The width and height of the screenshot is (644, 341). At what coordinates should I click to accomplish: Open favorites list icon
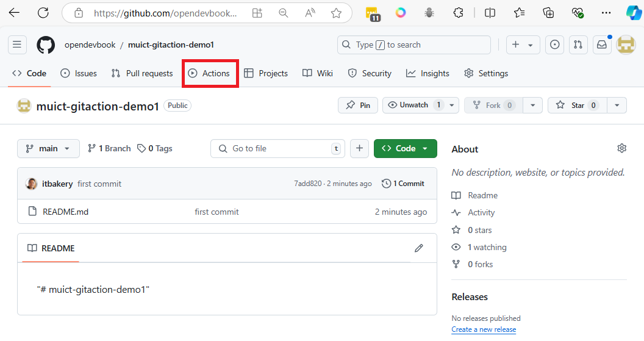[x=519, y=13]
